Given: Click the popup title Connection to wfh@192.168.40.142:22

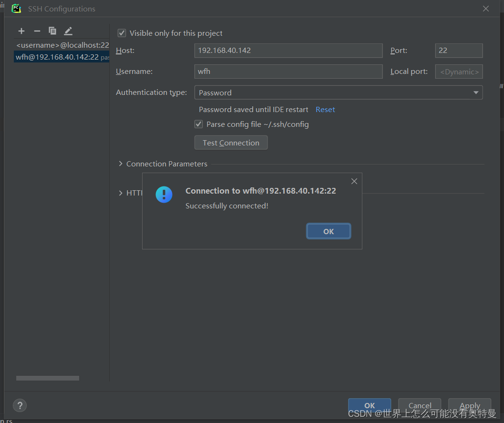Looking at the screenshot, I should 261,191.
